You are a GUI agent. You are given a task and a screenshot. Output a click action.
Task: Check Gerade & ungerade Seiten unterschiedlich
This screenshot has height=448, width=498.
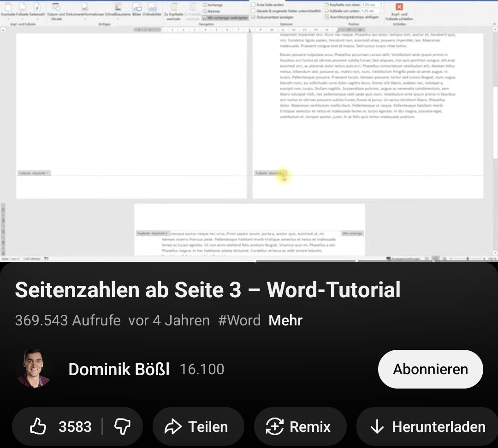253,11
